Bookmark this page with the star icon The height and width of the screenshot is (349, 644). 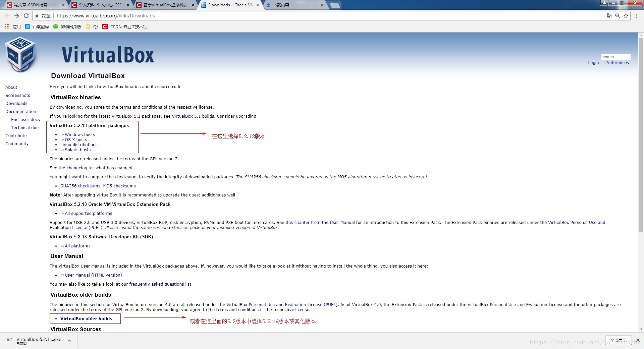626,16
